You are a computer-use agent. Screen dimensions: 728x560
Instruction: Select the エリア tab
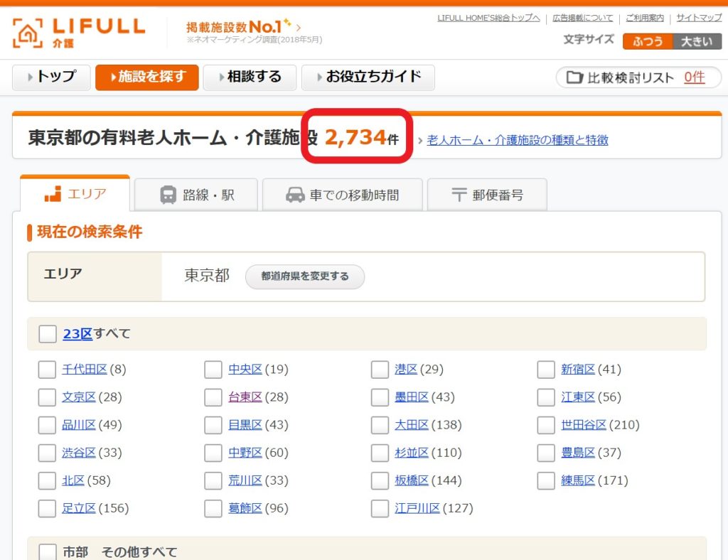pos(75,194)
